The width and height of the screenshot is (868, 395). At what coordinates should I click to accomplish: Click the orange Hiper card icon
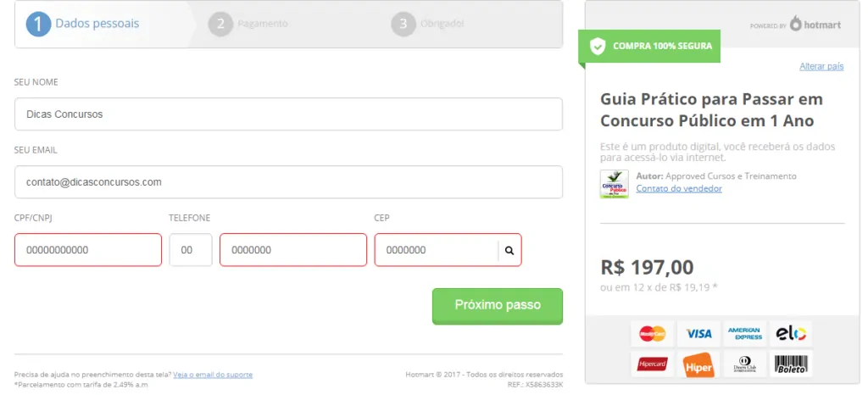point(698,364)
